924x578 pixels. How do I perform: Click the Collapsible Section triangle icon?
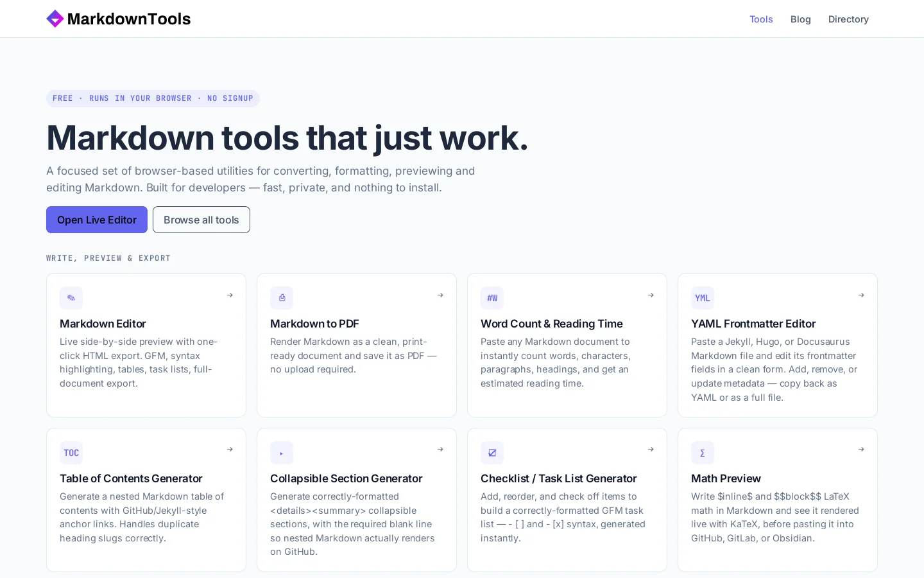point(282,453)
